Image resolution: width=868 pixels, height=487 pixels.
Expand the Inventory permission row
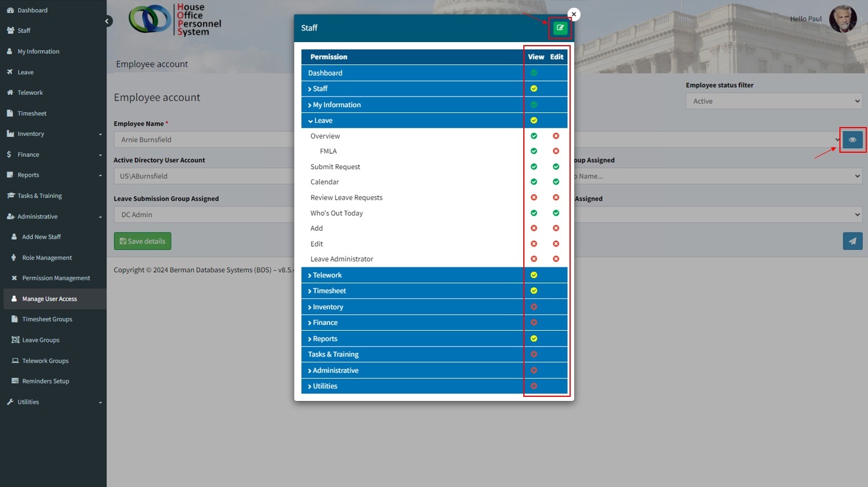(327, 307)
